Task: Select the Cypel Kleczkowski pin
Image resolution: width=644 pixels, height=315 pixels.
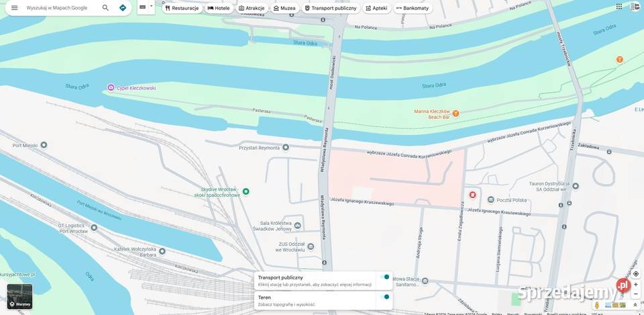Action: pos(111,87)
